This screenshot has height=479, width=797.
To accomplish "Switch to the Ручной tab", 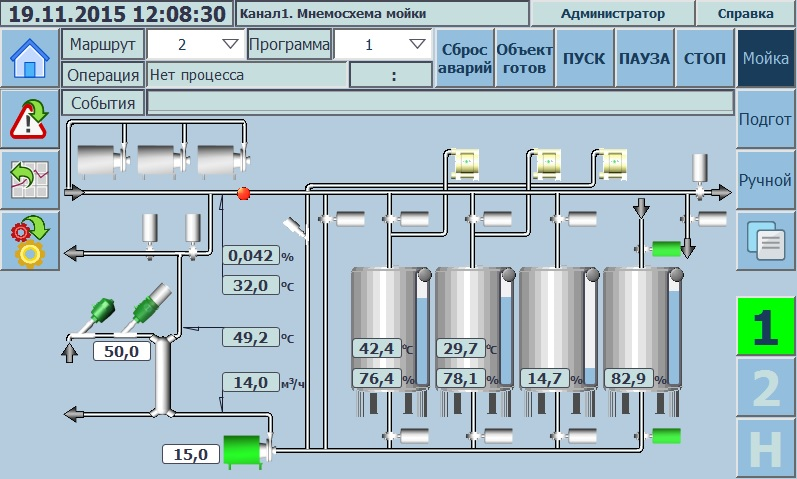I will tap(766, 180).
